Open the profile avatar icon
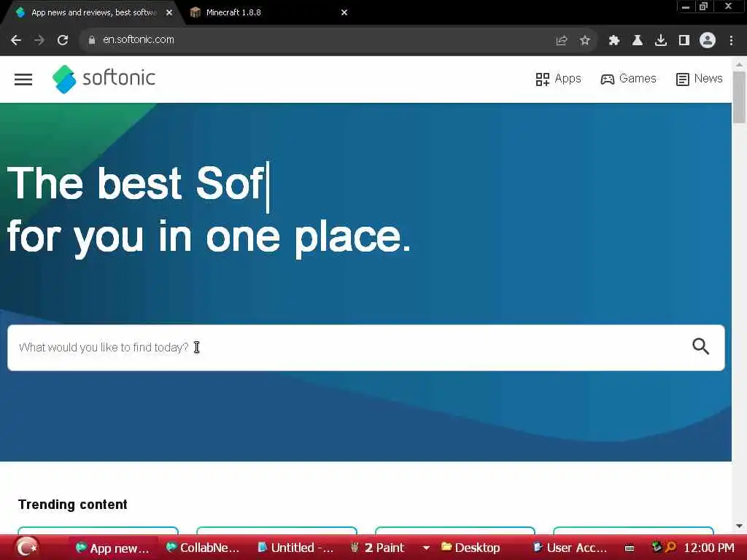Screen dimensions: 747x560 [708, 41]
